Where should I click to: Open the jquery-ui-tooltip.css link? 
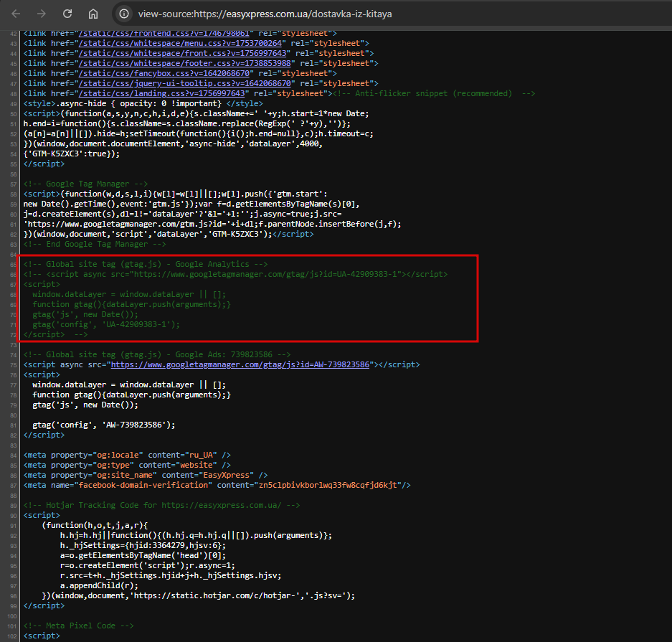point(185,83)
